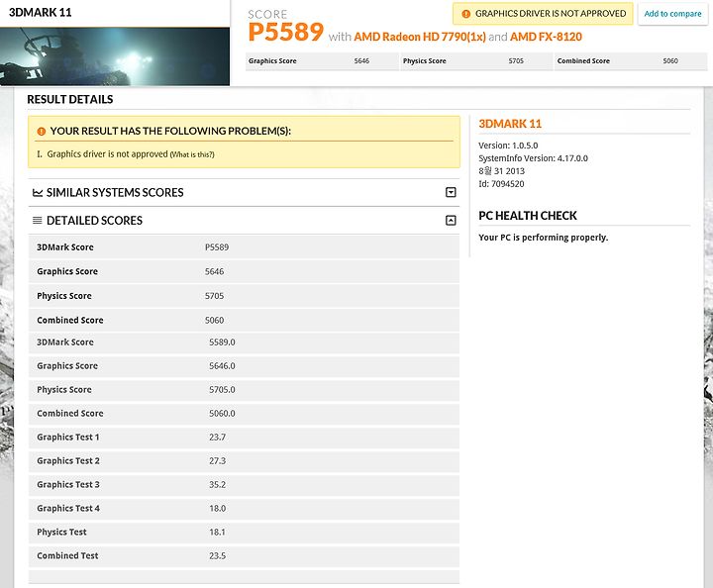Image resolution: width=713 pixels, height=588 pixels.
Task: Click the Graphics Test 2 row
Action: (x=244, y=461)
